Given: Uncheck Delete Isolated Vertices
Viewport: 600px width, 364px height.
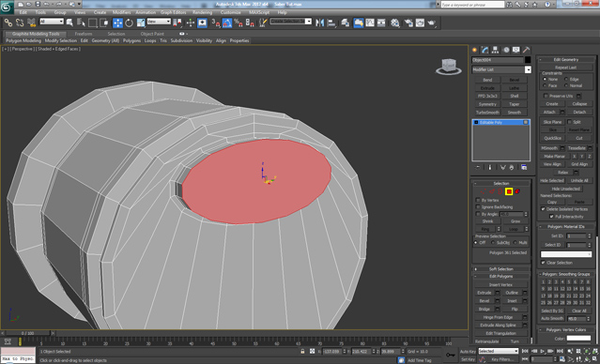Looking at the screenshot, I should tap(543, 209).
